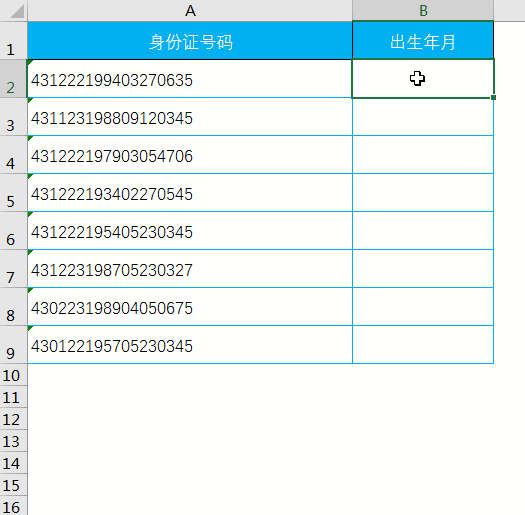Select row 10 header
525x515 pixels.
[13, 375]
